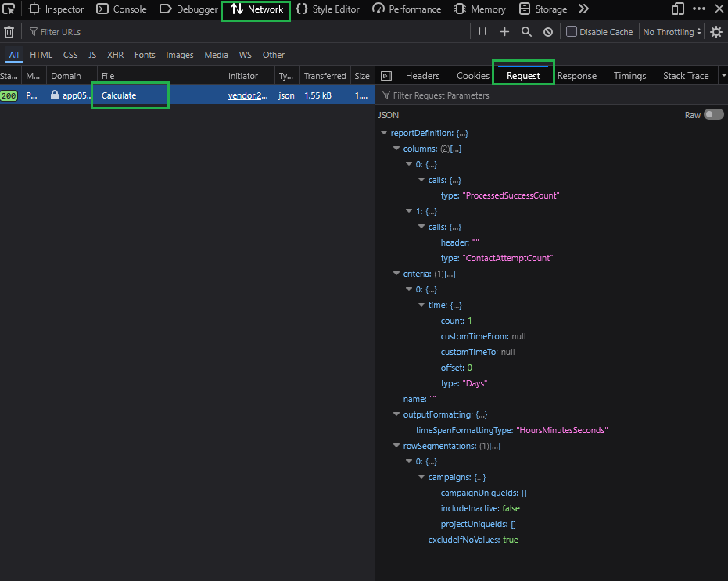Viewport: 728px width, 581px height.
Task: Clear the network log with trash icon
Action: pos(9,32)
